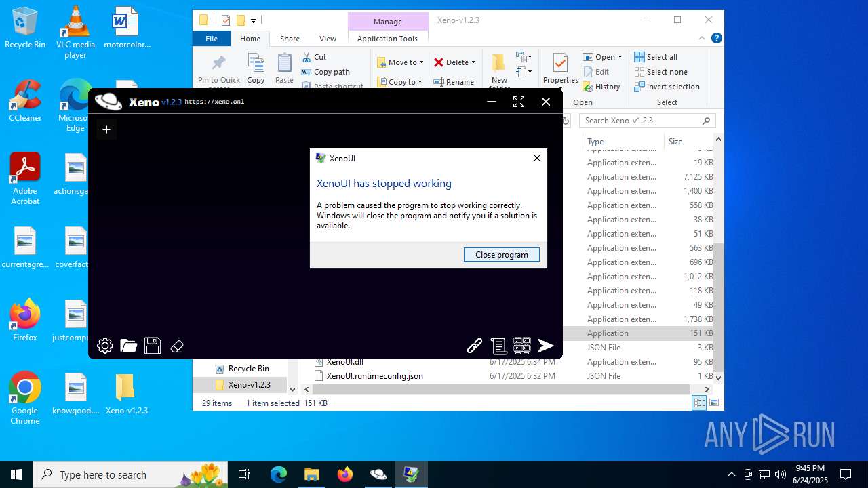Open Firefox from the taskbar
Screen dimensions: 868x488
(x=345, y=474)
